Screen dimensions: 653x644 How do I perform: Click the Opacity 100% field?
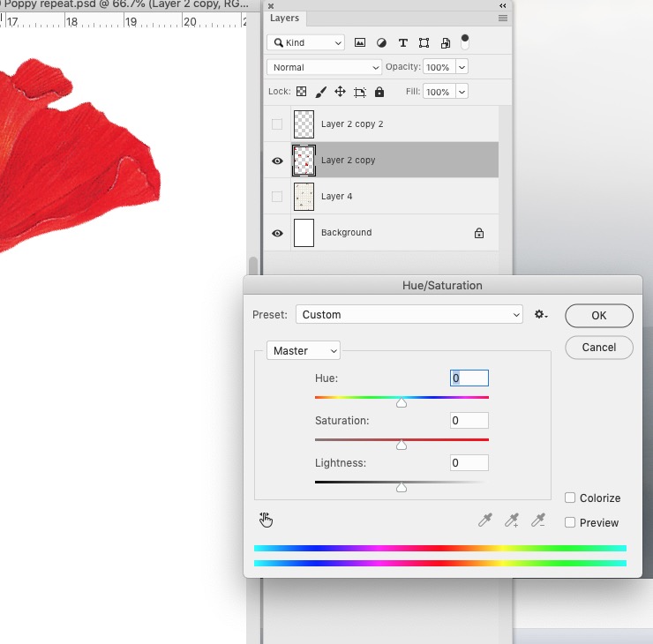(439, 67)
